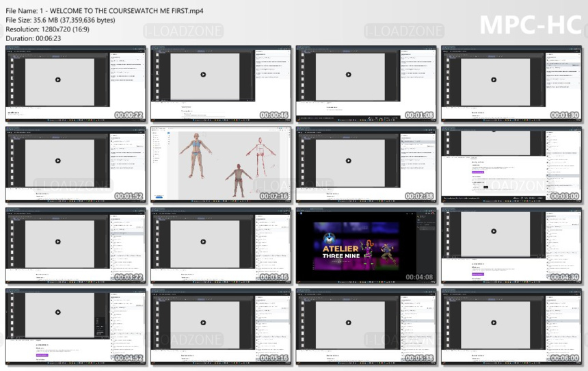Screen dimensions: 588x371
Task: Click the MPC-HC logo text
Action: point(531,25)
